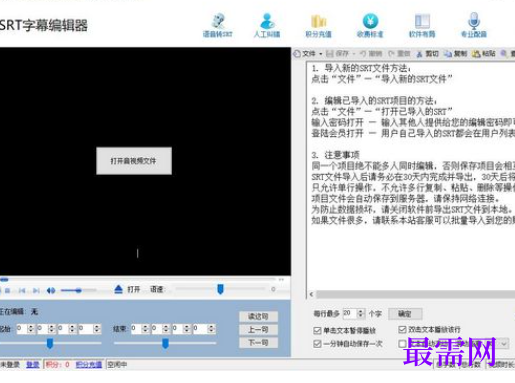The height and width of the screenshot is (383, 515).
Task: Open the 文件 menu in editor toolbar
Action: tap(308, 54)
